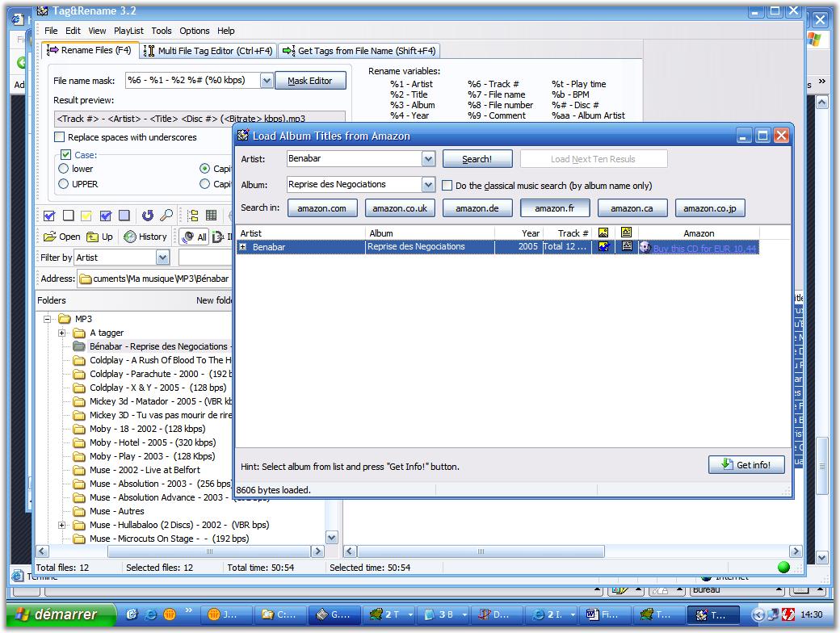Viewport: 840px width, 633px height.
Task: Expand the Muse Hullabaloo folder
Action: pos(62,525)
